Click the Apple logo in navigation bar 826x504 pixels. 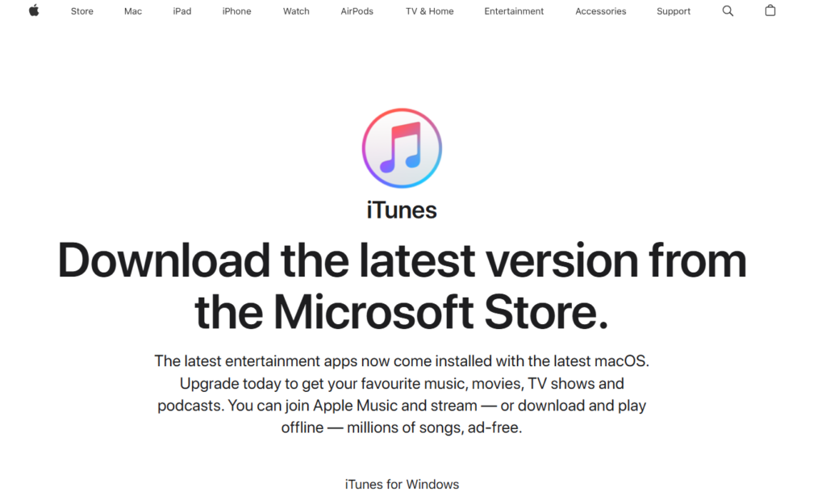tap(34, 10)
